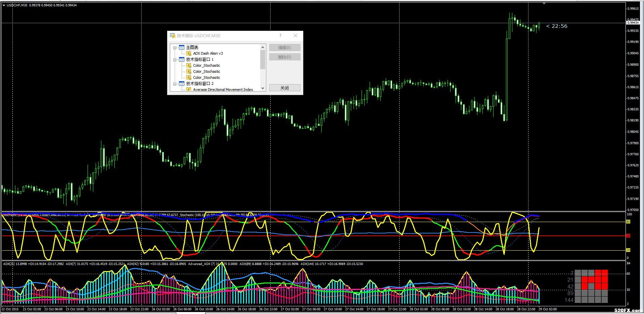Collapse the 技术指标窗口 2 node
Screen dimensions: 644x314
pyautogui.click(x=175, y=84)
